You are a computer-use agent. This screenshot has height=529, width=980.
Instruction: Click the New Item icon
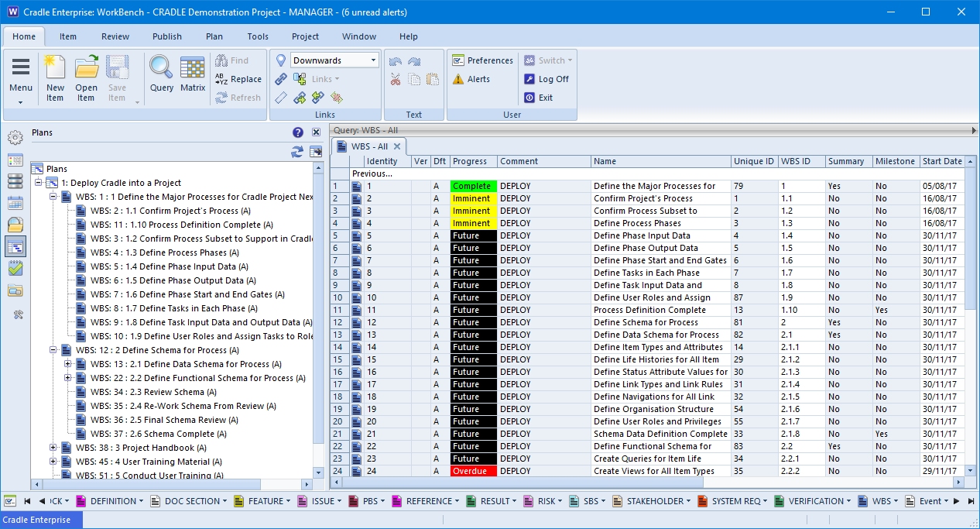55,68
